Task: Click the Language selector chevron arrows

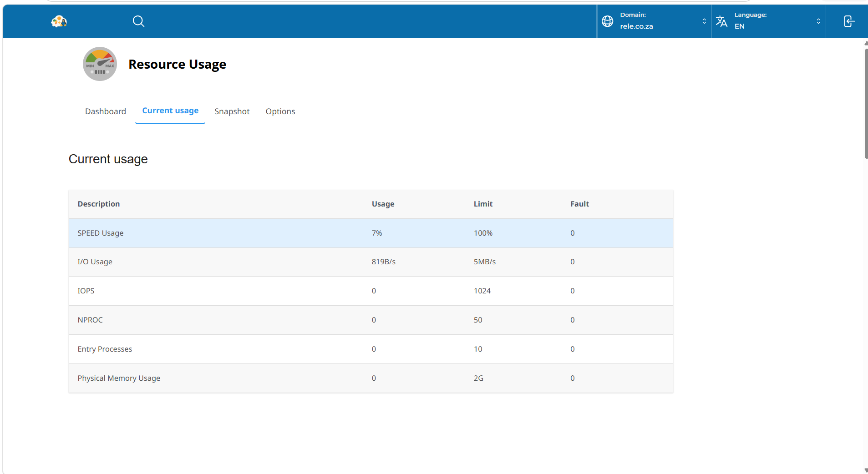Action: coord(818,21)
